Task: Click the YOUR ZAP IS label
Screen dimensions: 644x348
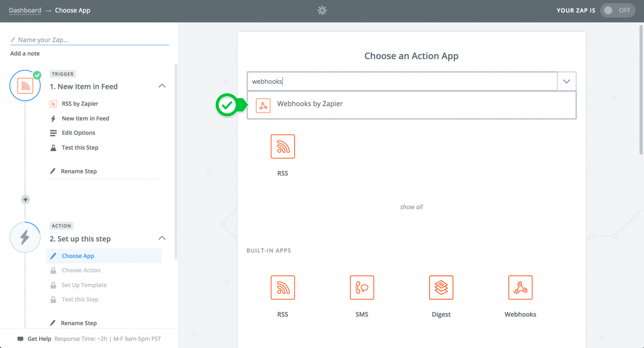Action: click(576, 10)
